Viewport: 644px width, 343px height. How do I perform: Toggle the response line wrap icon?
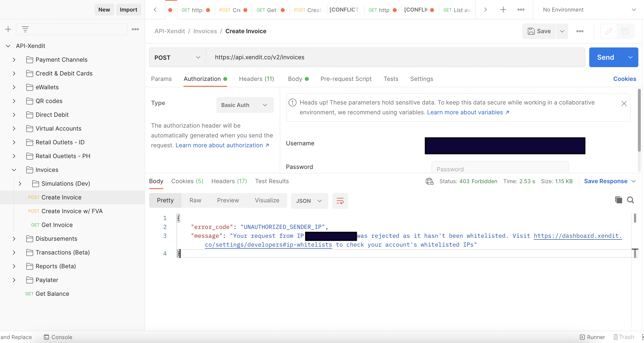(340, 201)
